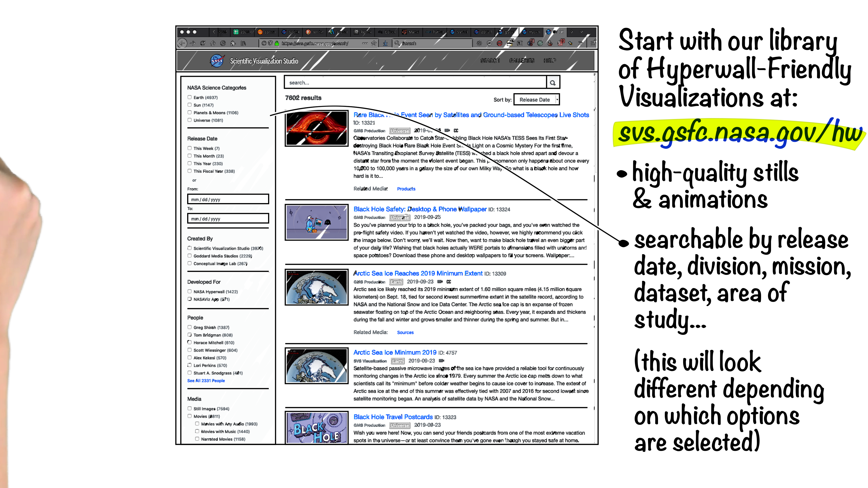This screenshot has width=868, height=488.
Task: Click the site search input field
Action: 415,82
